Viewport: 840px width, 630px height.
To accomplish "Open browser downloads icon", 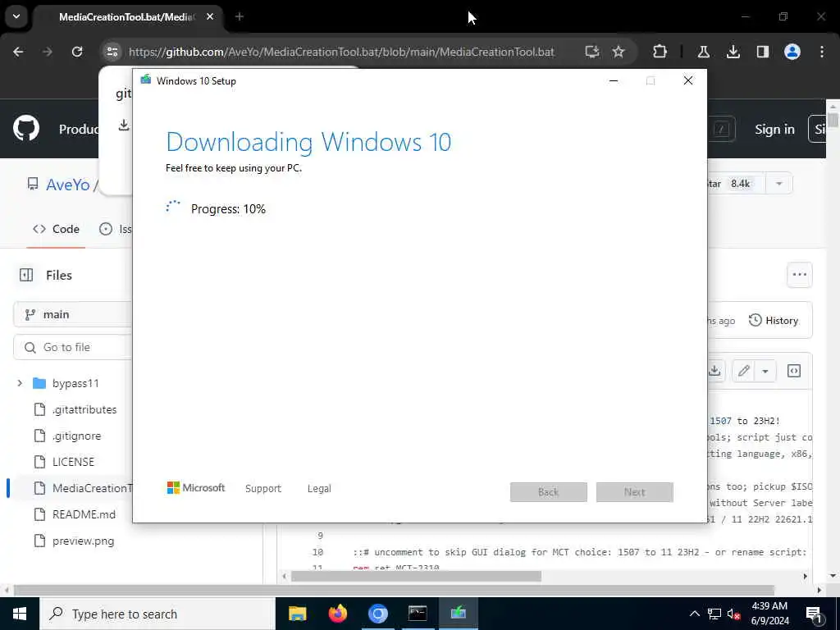I will click(733, 52).
